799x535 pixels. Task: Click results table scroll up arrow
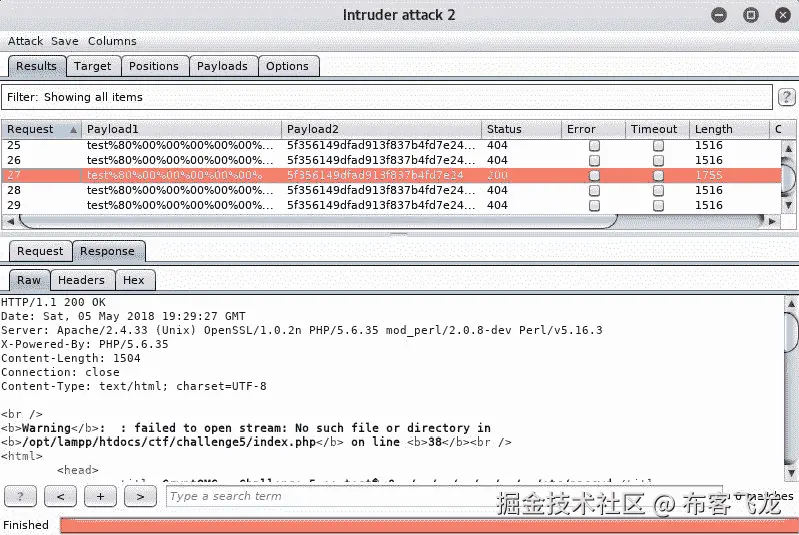point(788,148)
